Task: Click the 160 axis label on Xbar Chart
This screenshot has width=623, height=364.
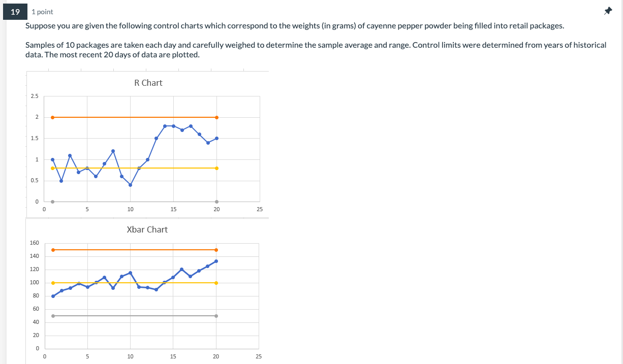Action: pos(33,243)
